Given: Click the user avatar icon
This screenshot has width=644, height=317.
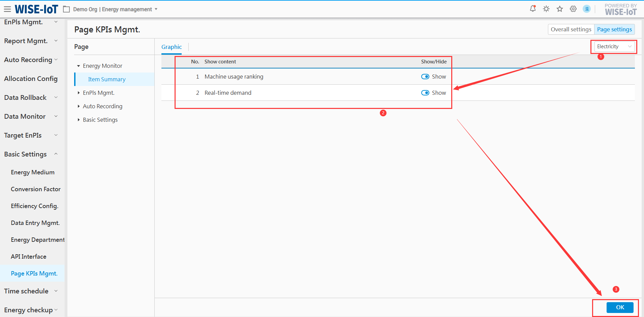Looking at the screenshot, I should [587, 9].
